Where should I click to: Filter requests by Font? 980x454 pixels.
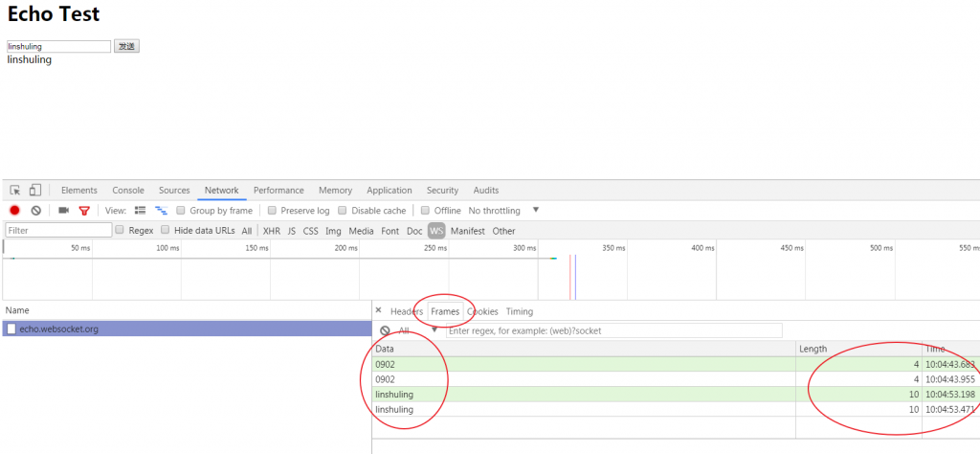[x=390, y=231]
